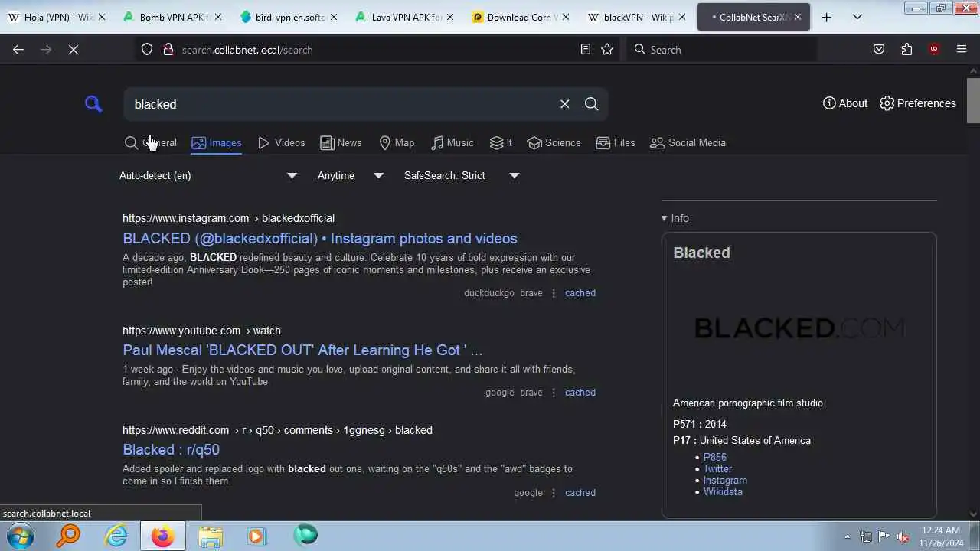The height and width of the screenshot is (551, 980).
Task: Open the Firefox hamburger menu
Action: point(962,49)
